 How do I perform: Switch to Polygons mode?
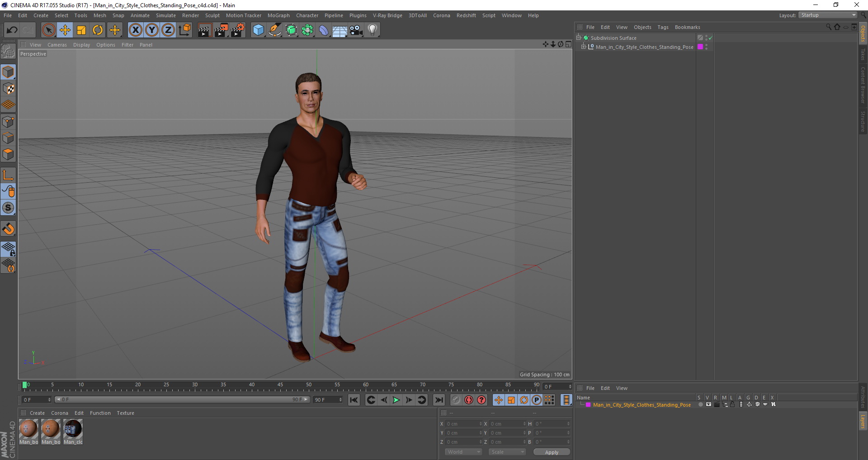tap(8, 154)
